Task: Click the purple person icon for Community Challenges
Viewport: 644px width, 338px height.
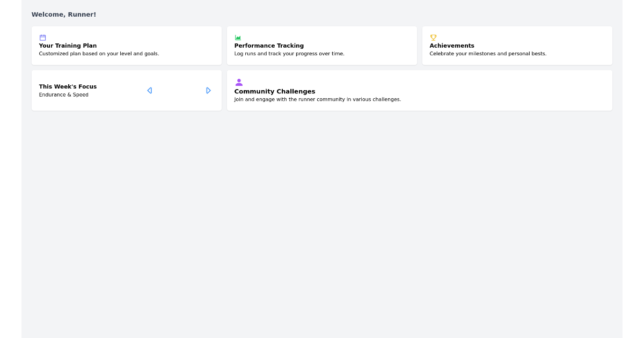Action: [x=238, y=82]
